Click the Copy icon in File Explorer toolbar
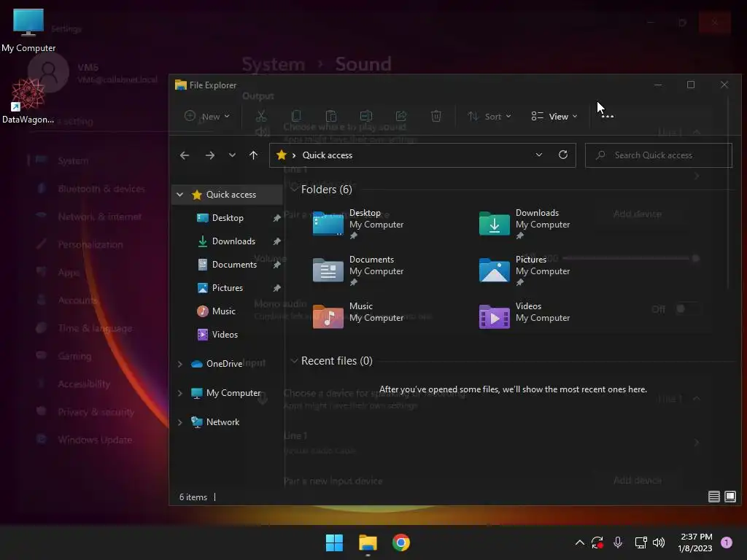This screenshot has width=747, height=560. click(296, 116)
